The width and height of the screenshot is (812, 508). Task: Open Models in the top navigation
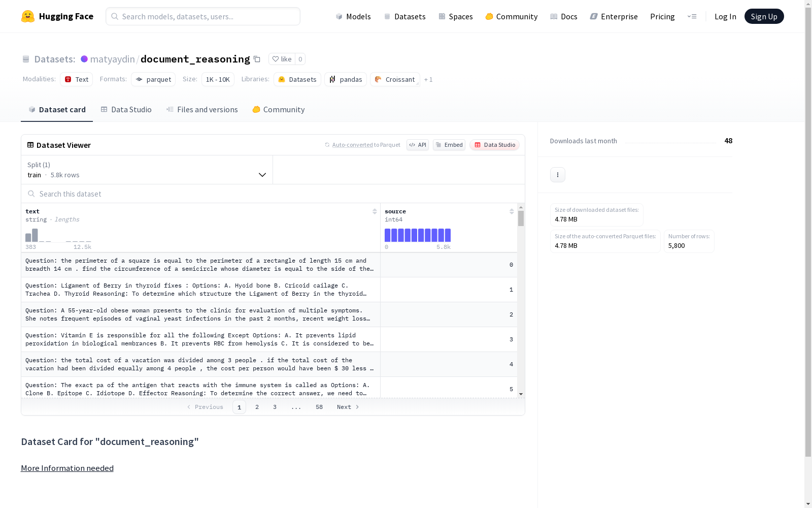tap(353, 16)
